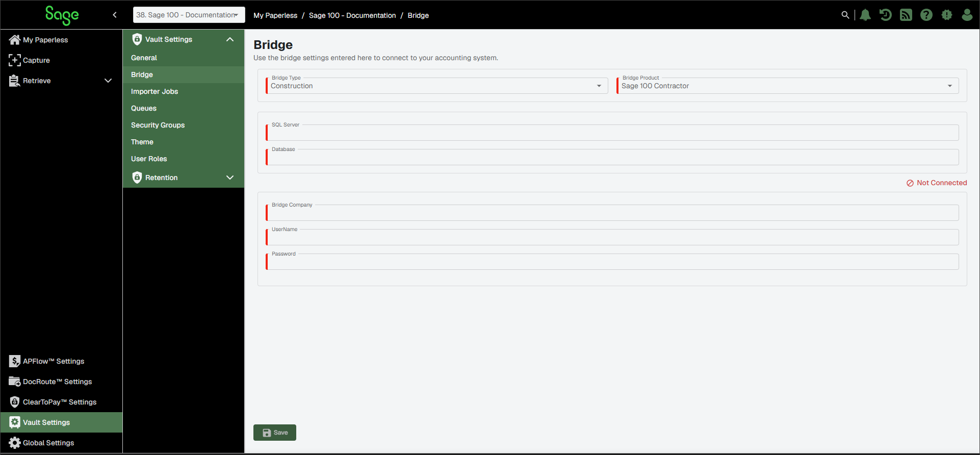Screen dimensions: 980x455
Task: Open the search magnifier icon
Action: [x=845, y=15]
